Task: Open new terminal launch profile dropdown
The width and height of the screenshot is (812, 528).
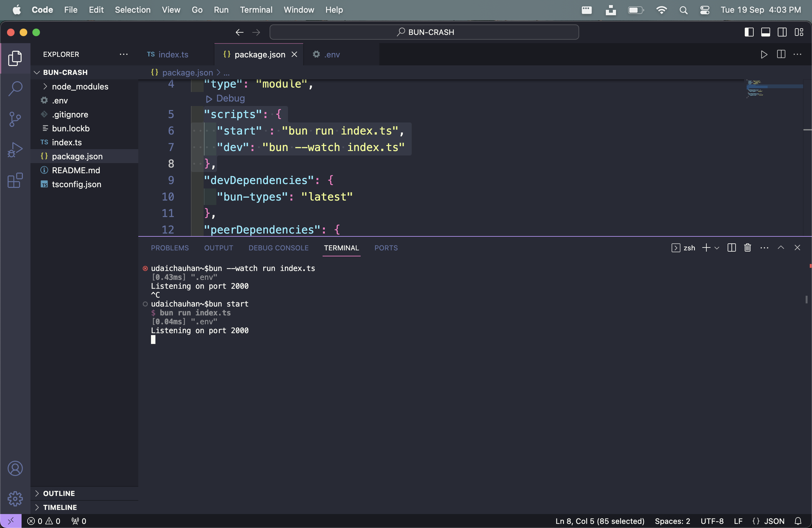Action: pyautogui.click(x=717, y=248)
